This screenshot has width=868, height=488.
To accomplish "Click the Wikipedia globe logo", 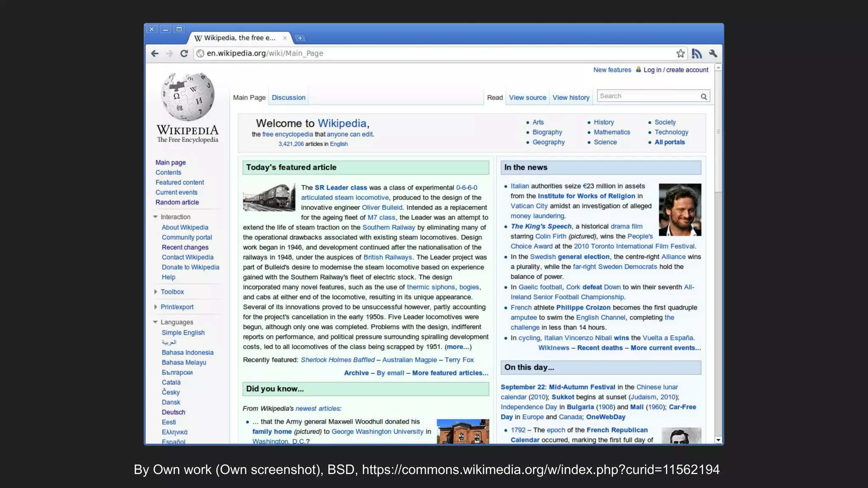I will pos(188,97).
